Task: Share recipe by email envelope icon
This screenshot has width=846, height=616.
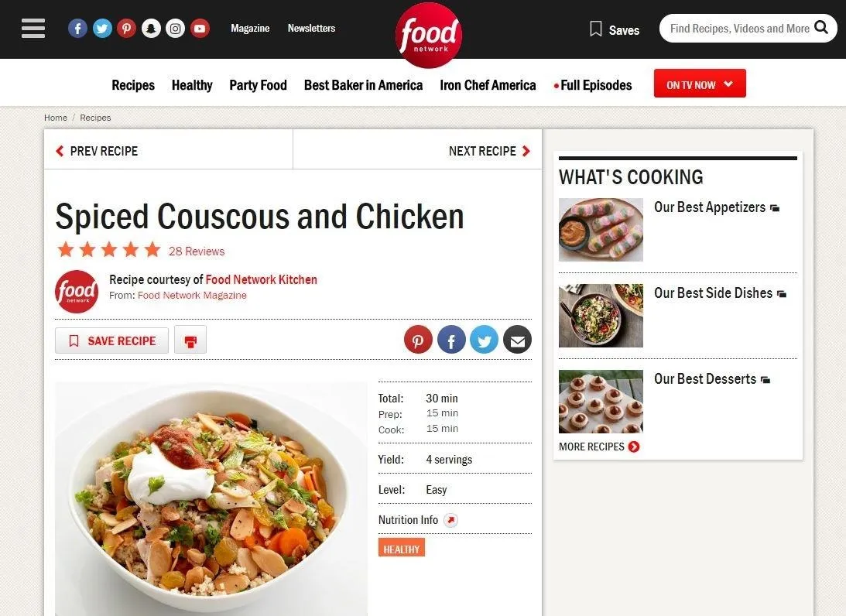Action: [517, 340]
